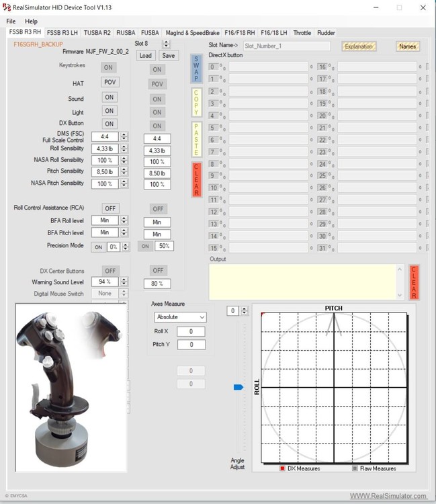
Task: Click the joystick grip image
Action: coord(71,388)
